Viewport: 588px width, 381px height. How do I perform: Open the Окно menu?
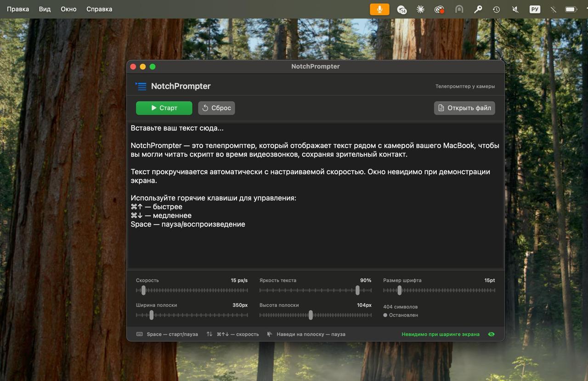pyautogui.click(x=68, y=9)
